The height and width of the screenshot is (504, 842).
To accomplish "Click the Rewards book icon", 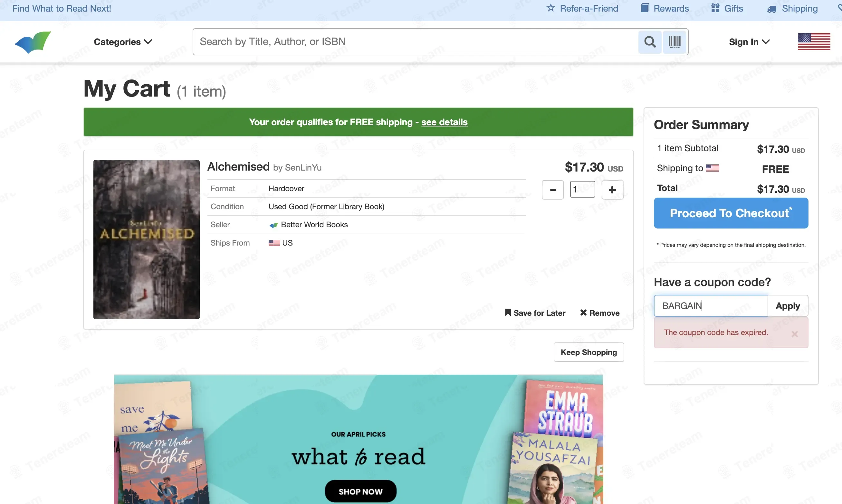I will pos(645,8).
